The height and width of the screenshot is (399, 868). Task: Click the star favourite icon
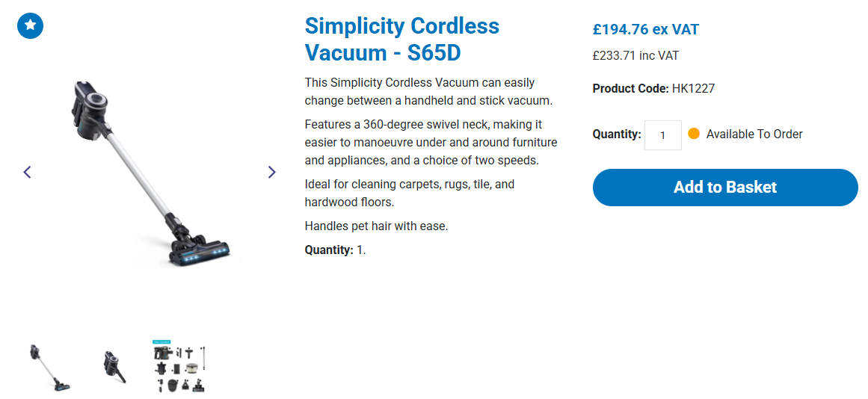point(30,25)
